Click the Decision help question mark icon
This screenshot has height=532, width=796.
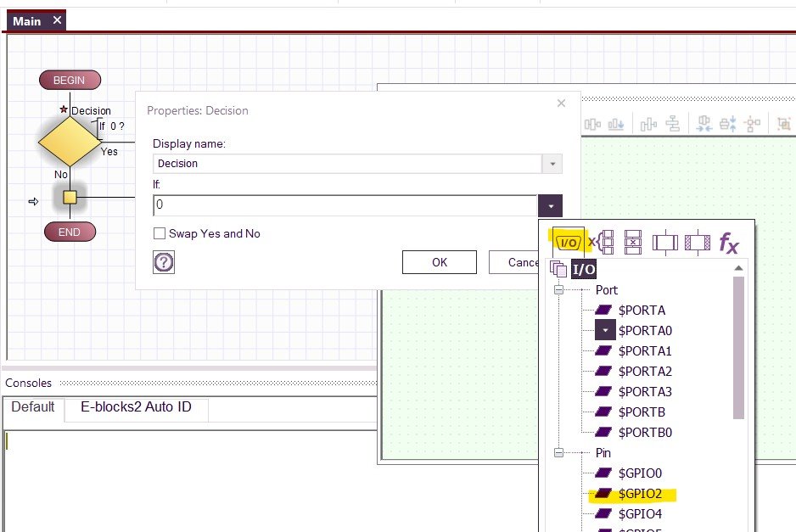(x=161, y=262)
